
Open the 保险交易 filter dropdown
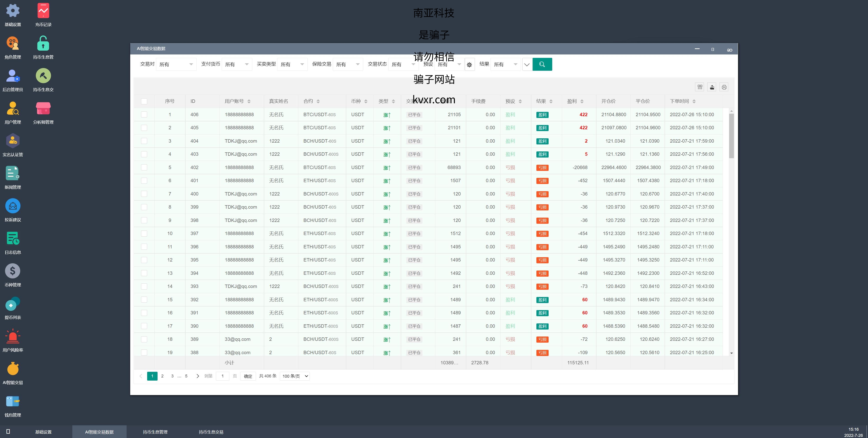click(348, 64)
